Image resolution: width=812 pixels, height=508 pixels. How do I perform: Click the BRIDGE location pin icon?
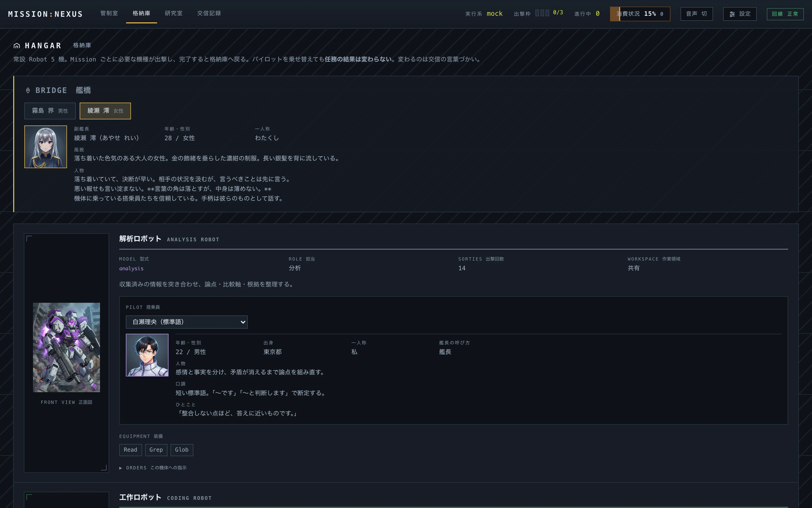tap(28, 90)
